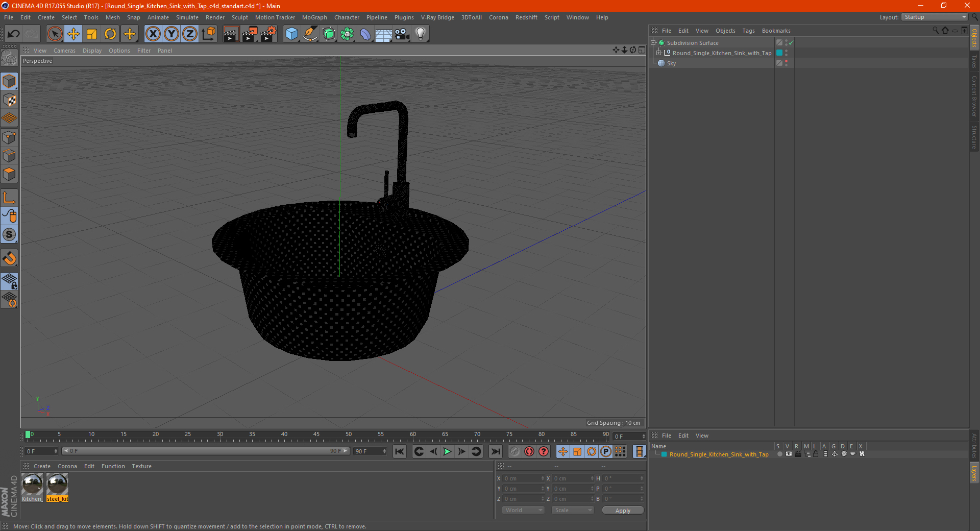Switch to Polygons mode

pos(9,174)
